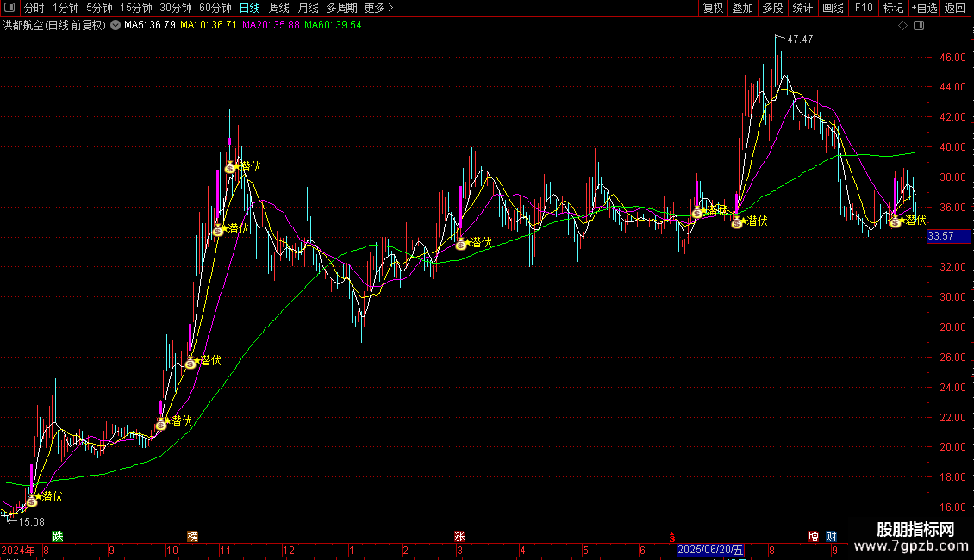Screen dimensions: 974x560
Task: Open the 多周期 multi-period selector
Action: click(341, 8)
